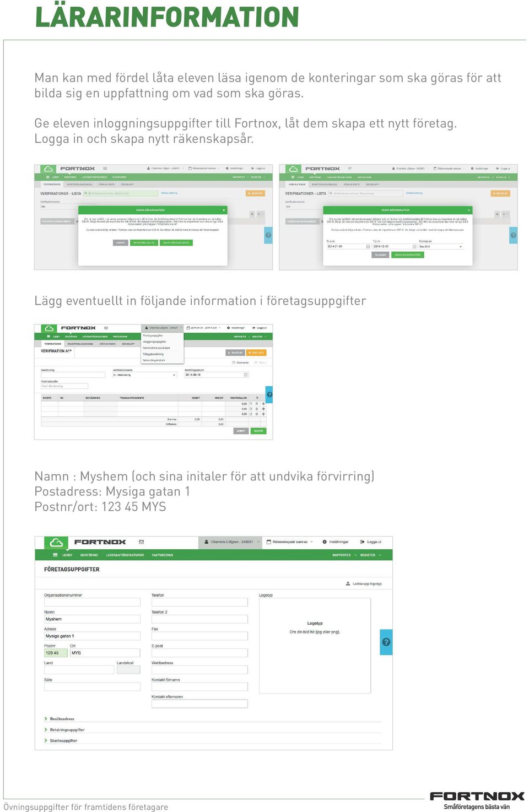Click the Avbryt button on Verifikation A1
The image size is (529, 812).
coord(241,431)
